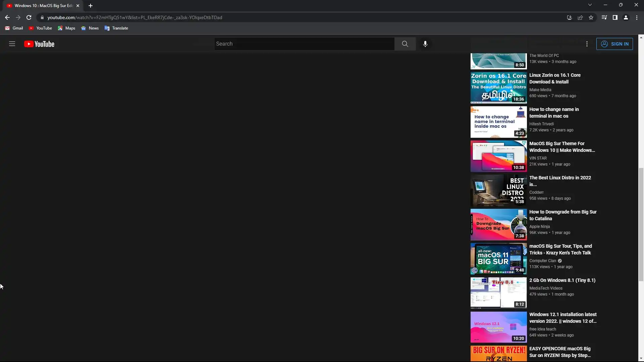Viewport: 644px width, 362px height.
Task: Open the YouTube hamburger guide menu
Action: pos(12,44)
